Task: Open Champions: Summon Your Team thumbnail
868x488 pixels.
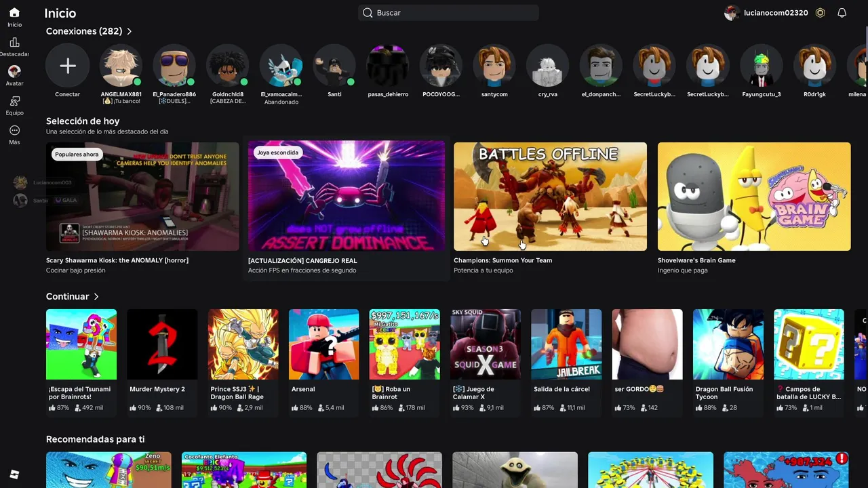Action: click(550, 197)
